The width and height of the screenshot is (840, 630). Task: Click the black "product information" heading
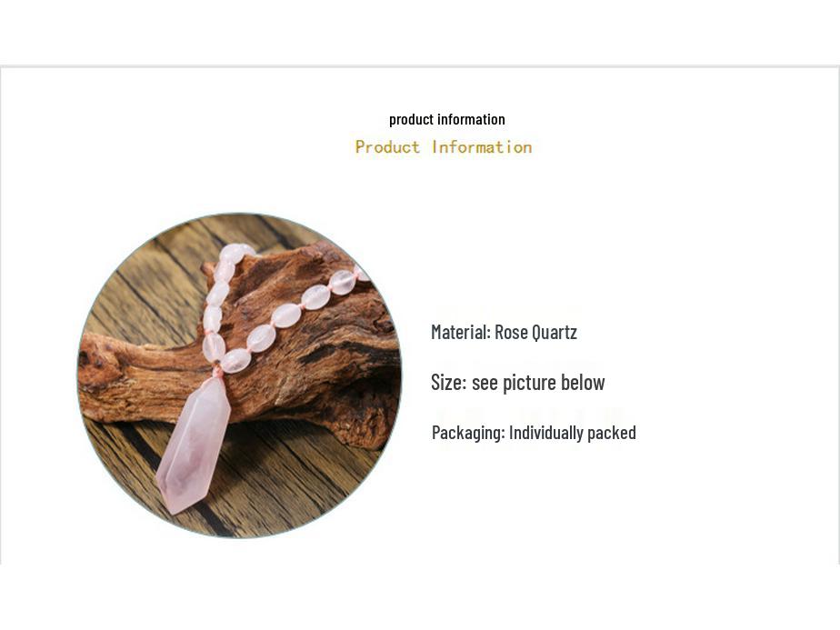(x=446, y=119)
